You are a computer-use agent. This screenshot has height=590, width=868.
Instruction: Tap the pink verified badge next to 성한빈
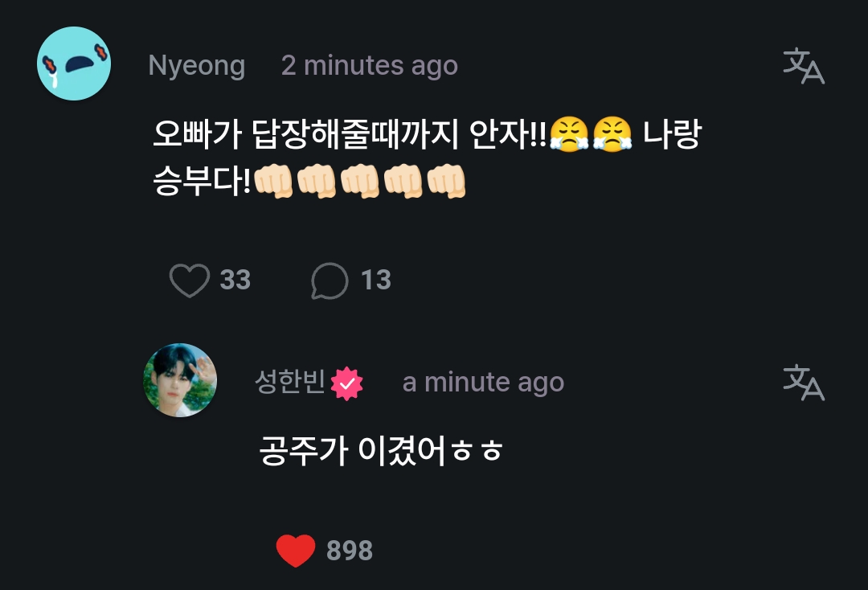tap(347, 383)
